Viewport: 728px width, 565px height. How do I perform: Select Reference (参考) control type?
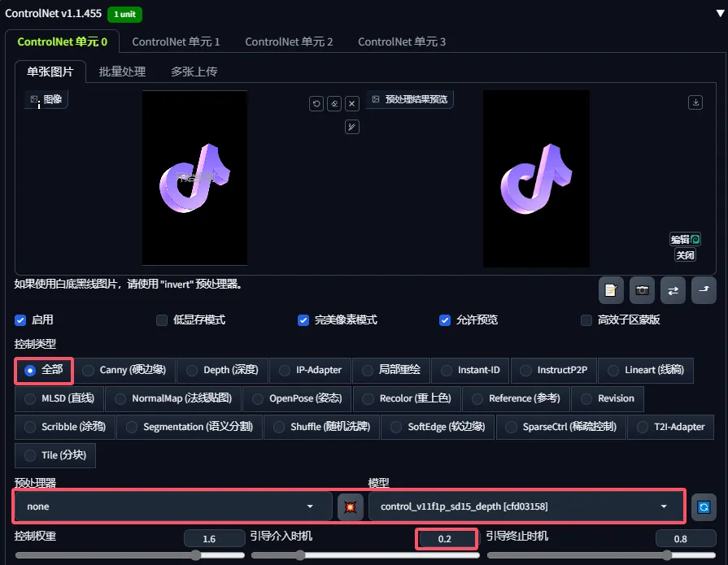click(516, 398)
